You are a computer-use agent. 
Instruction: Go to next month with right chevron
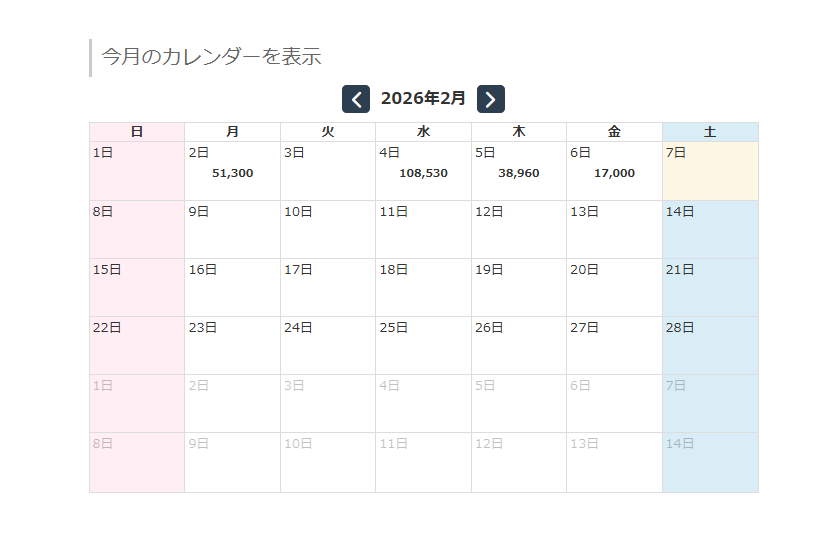tap(490, 99)
